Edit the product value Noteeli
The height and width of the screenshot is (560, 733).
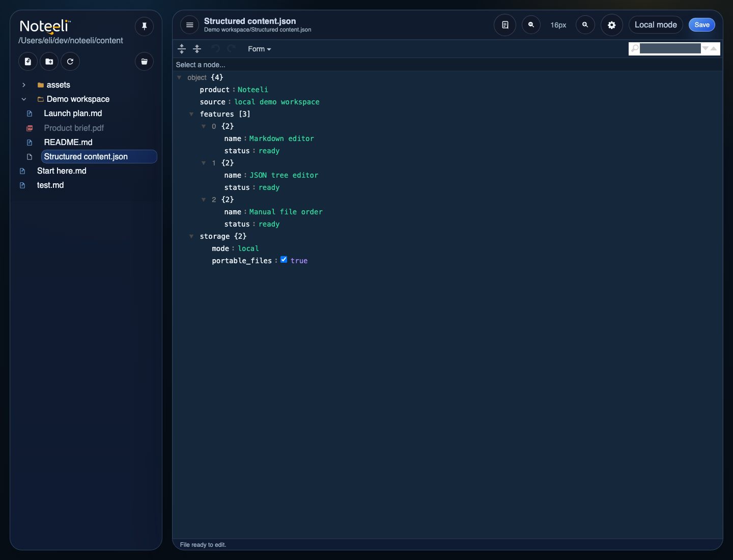pyautogui.click(x=253, y=90)
